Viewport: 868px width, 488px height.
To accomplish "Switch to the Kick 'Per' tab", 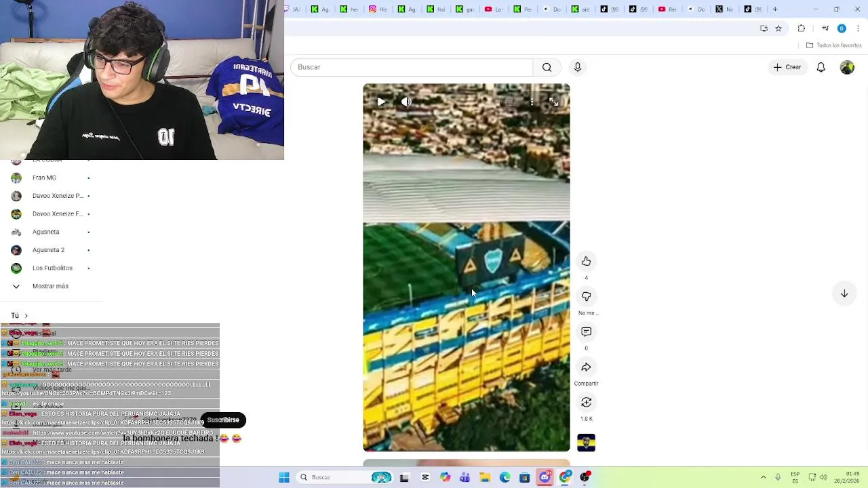I will coord(523,9).
